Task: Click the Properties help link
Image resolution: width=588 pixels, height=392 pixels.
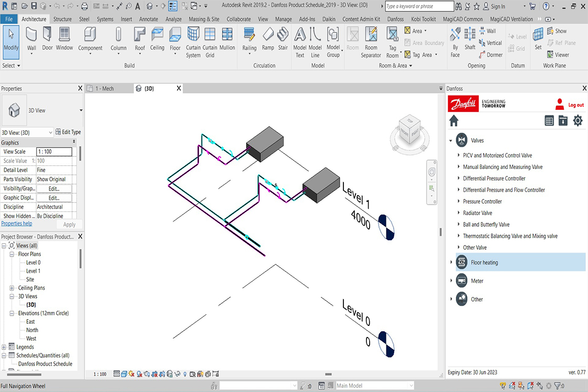Action: (x=16, y=224)
